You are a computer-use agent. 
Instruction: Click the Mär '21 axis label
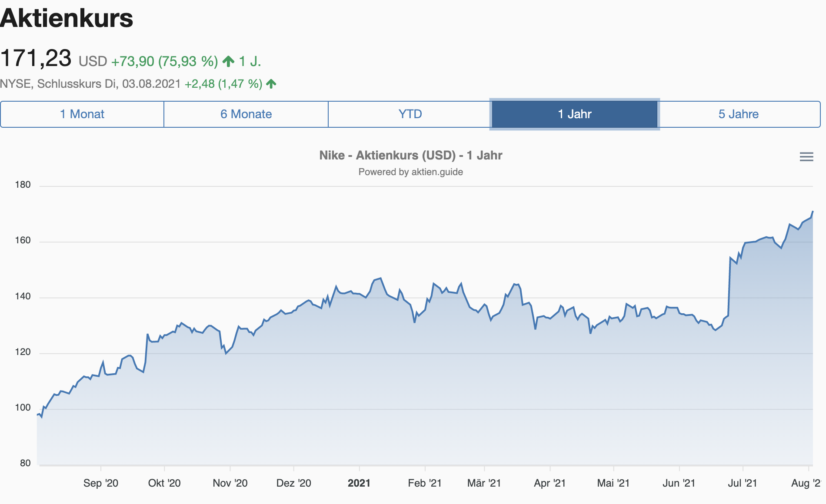click(484, 483)
